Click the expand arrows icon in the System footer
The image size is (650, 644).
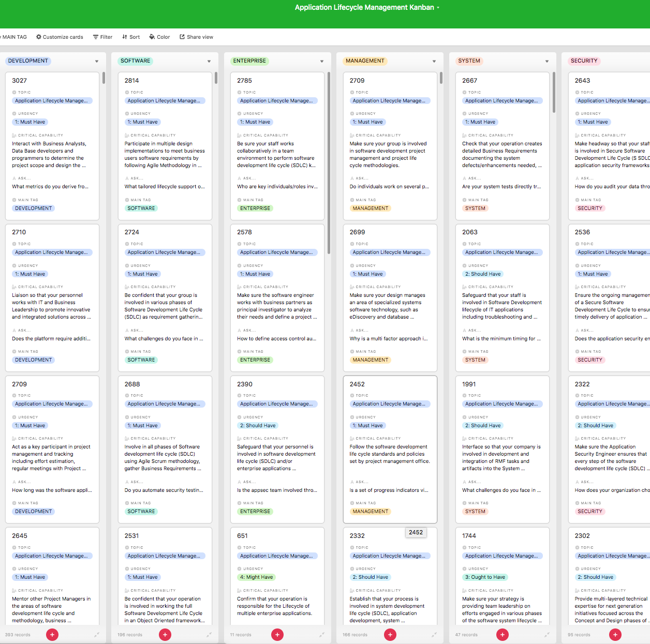pos(546,635)
